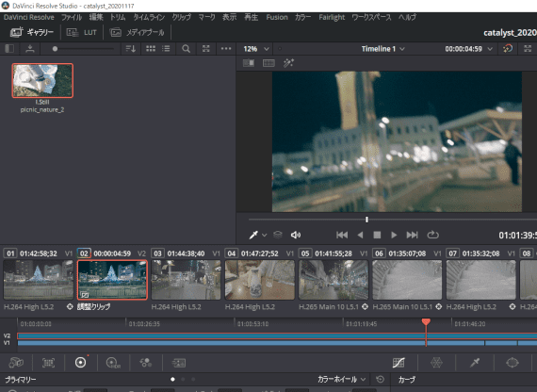Screen dimensions: 537x392
Task: Toggle highlight magic wand icon
Action: [288, 63]
